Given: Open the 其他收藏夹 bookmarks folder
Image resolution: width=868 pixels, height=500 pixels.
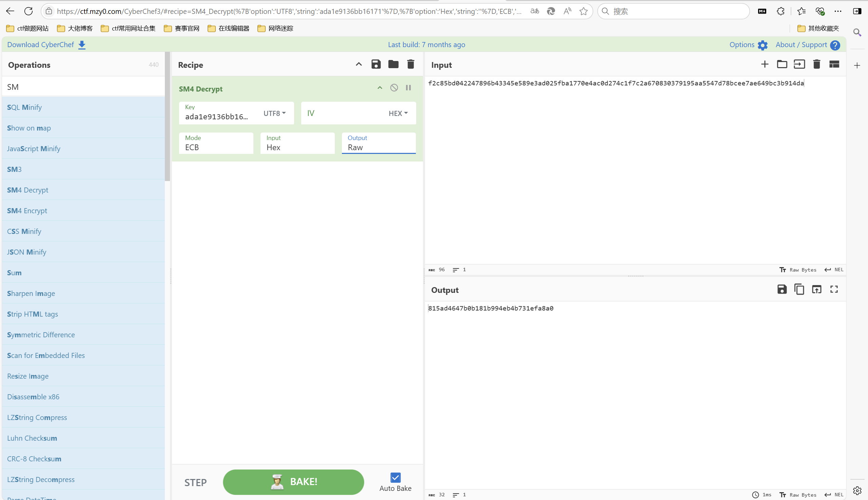Looking at the screenshot, I should (818, 28).
